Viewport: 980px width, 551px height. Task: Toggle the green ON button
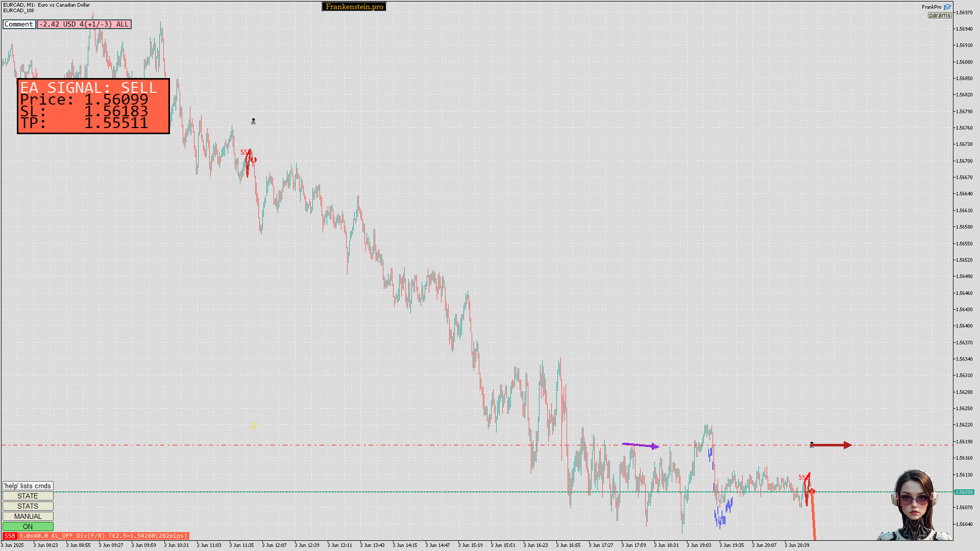point(28,527)
